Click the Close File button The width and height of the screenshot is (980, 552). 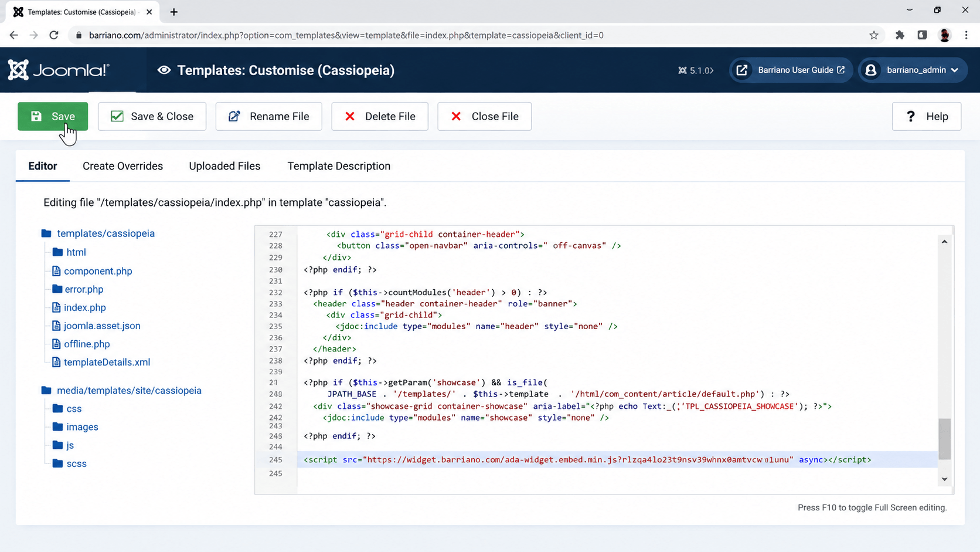(x=484, y=116)
